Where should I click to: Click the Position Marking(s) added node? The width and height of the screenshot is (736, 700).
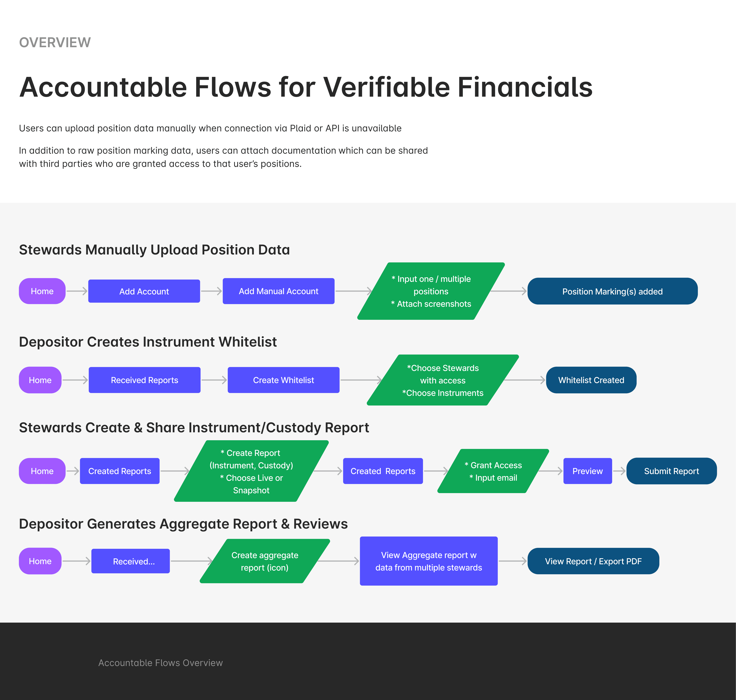point(613,291)
